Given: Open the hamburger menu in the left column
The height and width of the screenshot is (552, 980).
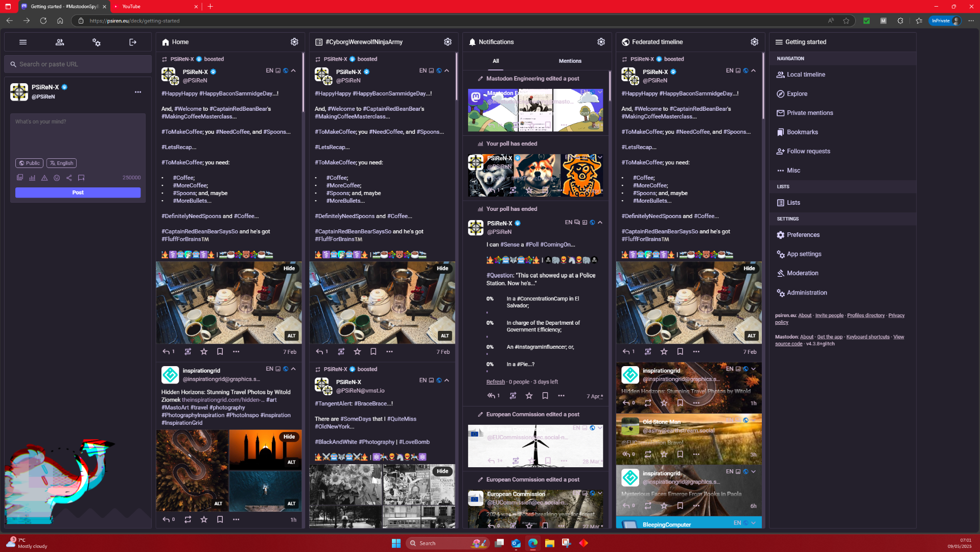Looking at the screenshot, I should point(23,42).
